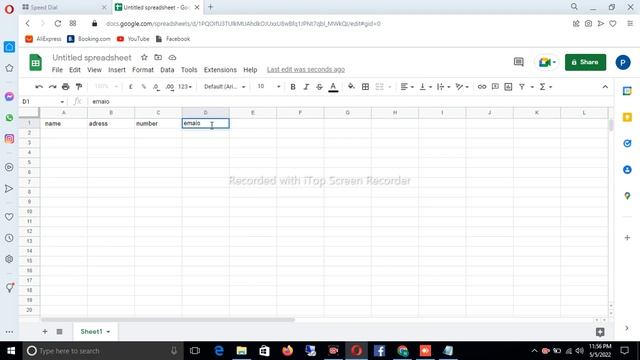Open the Insert menu
640x360 pixels.
117,70
